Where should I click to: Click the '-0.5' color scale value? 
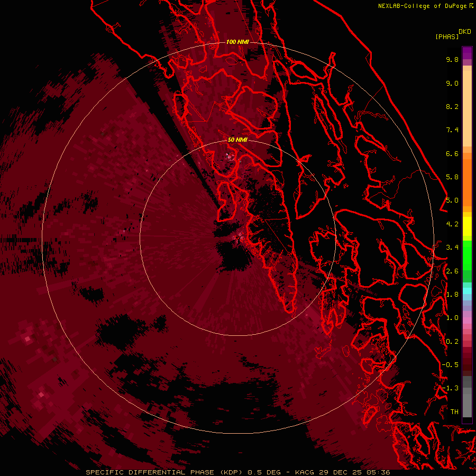click(x=450, y=365)
